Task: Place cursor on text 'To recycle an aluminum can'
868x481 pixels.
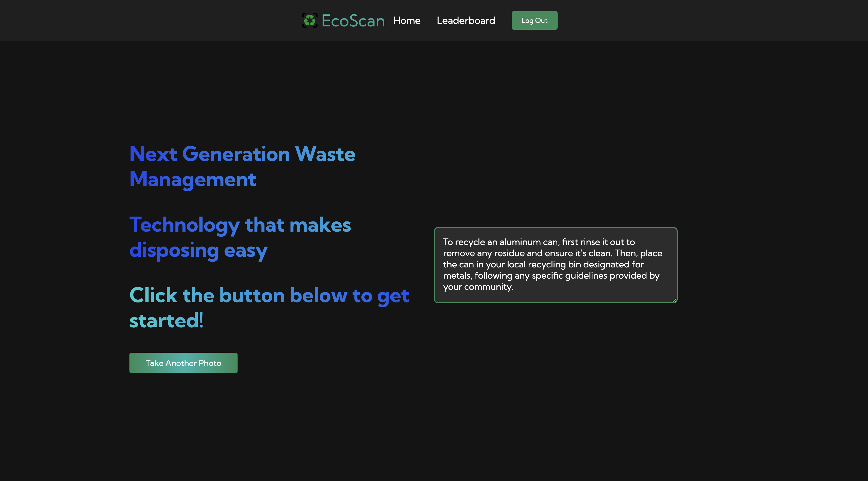Action: coord(501,242)
